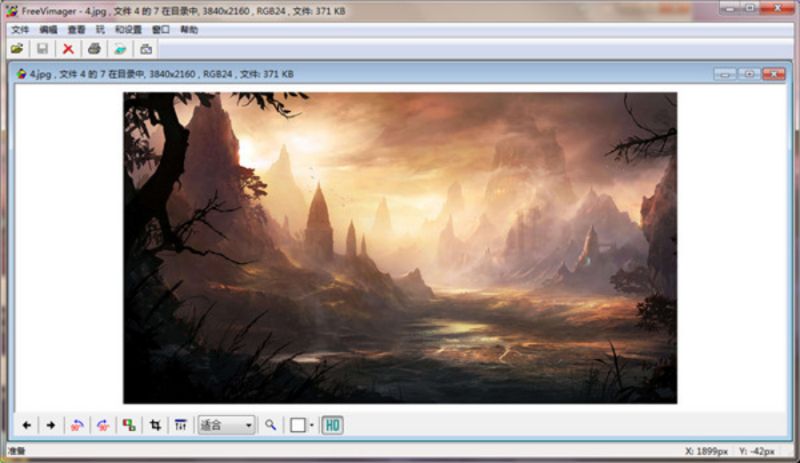
Task: Open the 查看 menu
Action: (x=77, y=30)
